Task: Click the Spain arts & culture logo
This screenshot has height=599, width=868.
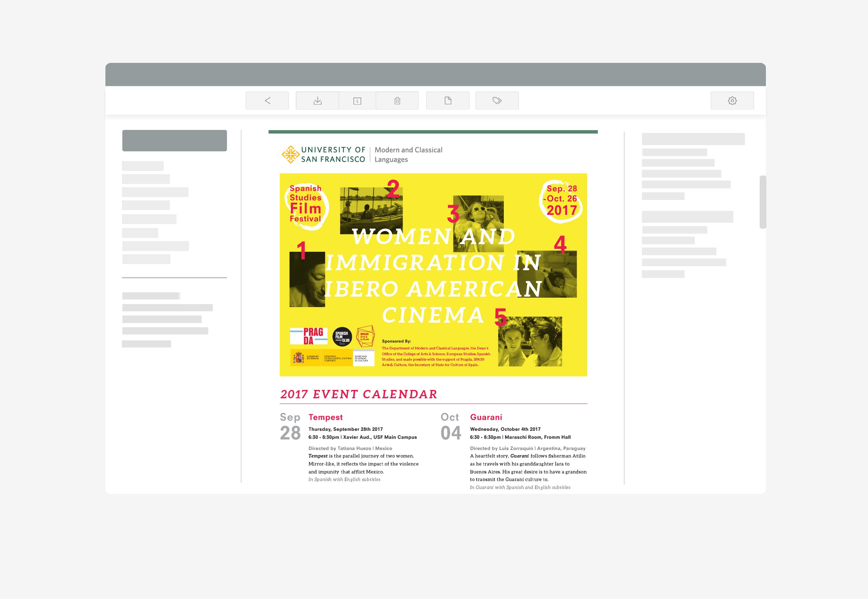Action: [x=365, y=336]
